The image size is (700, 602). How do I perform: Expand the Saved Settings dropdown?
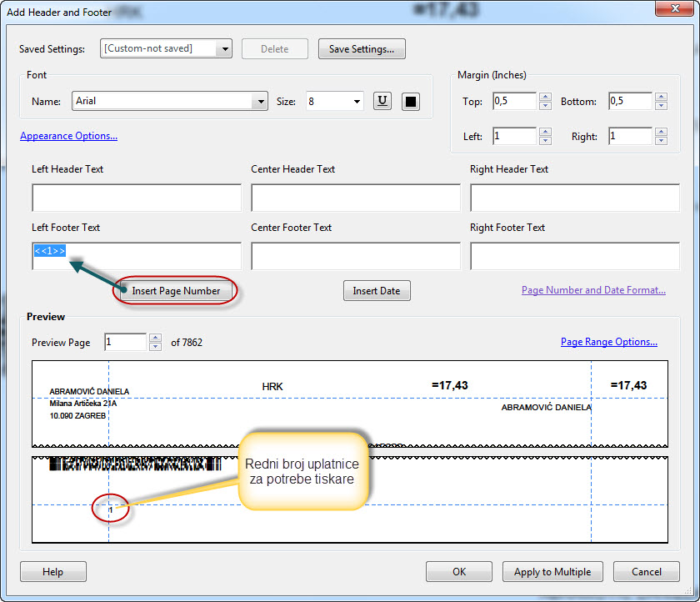pyautogui.click(x=223, y=49)
